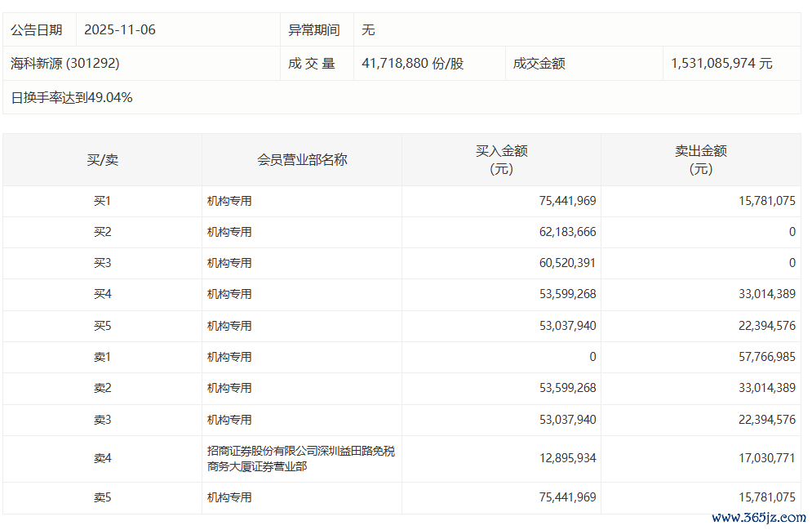Select the 买5 row label
Image resolution: width=812 pixels, height=530 pixels.
103,326
